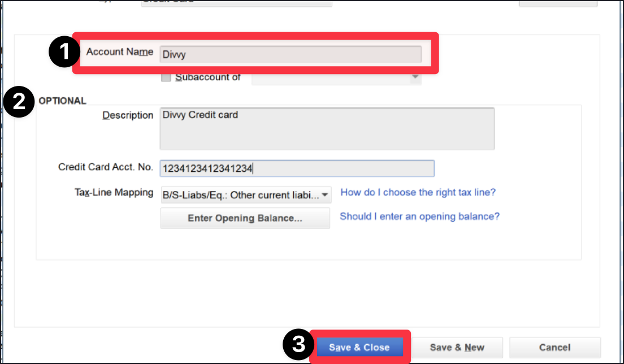
Task: Open the Tax-Line Mapping dropdown
Action: pos(246,194)
